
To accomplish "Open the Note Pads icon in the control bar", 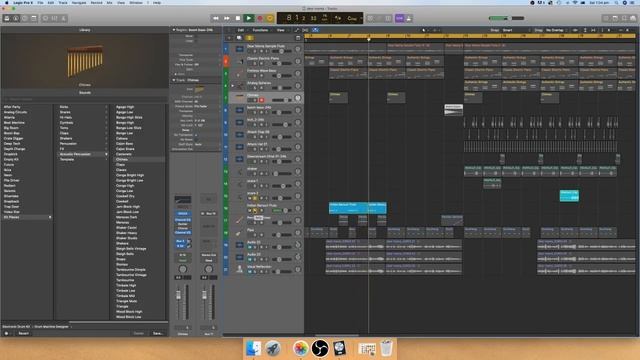I will 615,18.
